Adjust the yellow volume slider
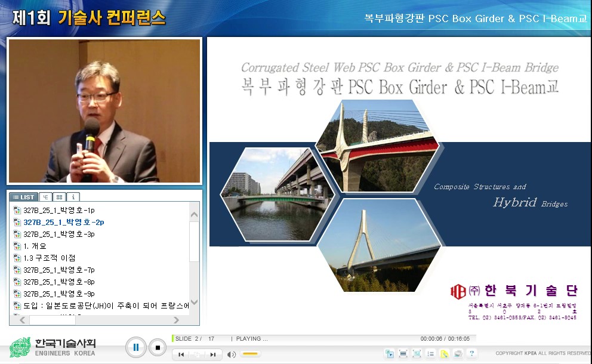Image resolution: width=592 pixels, height=364 pixels. point(251,354)
